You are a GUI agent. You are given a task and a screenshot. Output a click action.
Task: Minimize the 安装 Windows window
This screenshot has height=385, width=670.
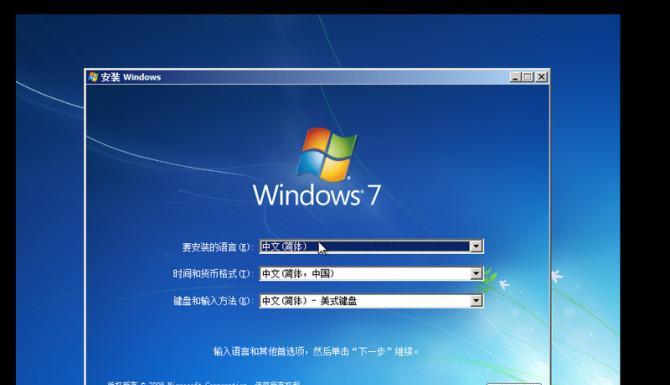pos(515,77)
